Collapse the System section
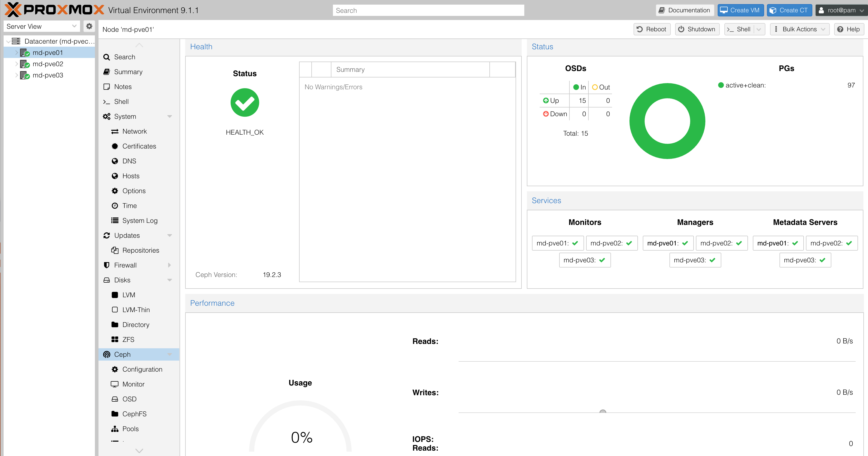 (x=170, y=116)
